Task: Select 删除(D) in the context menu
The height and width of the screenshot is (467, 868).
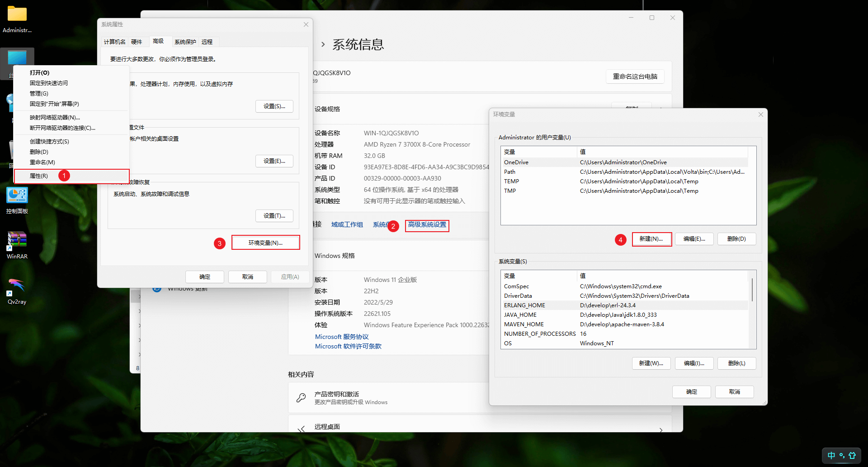Action: click(71, 152)
